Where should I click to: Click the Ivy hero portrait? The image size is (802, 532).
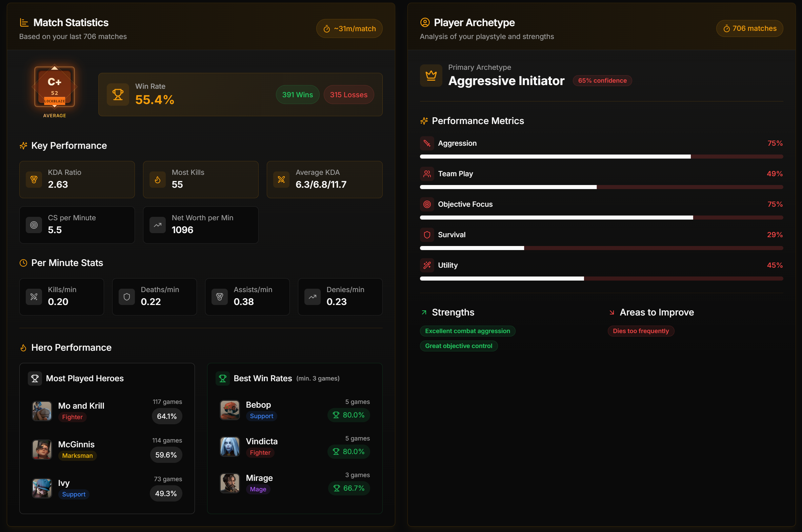tap(42, 488)
